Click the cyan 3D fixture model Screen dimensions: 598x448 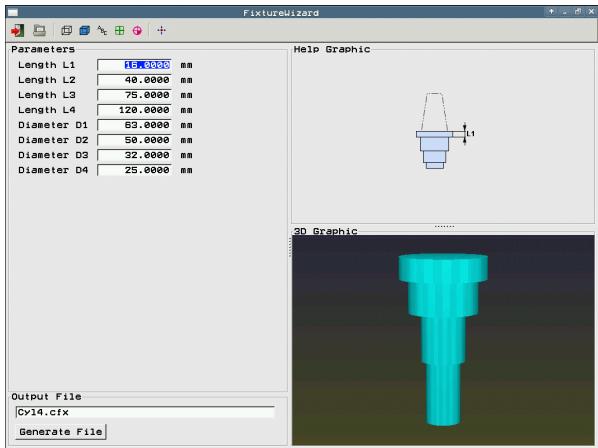[x=443, y=339]
